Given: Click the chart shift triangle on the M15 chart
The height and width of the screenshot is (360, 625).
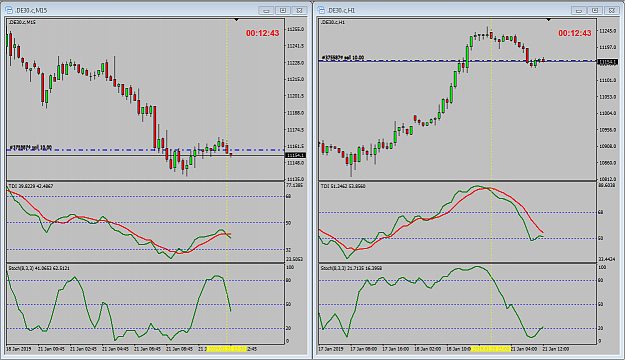Looking at the screenshot, I should (x=236, y=20).
